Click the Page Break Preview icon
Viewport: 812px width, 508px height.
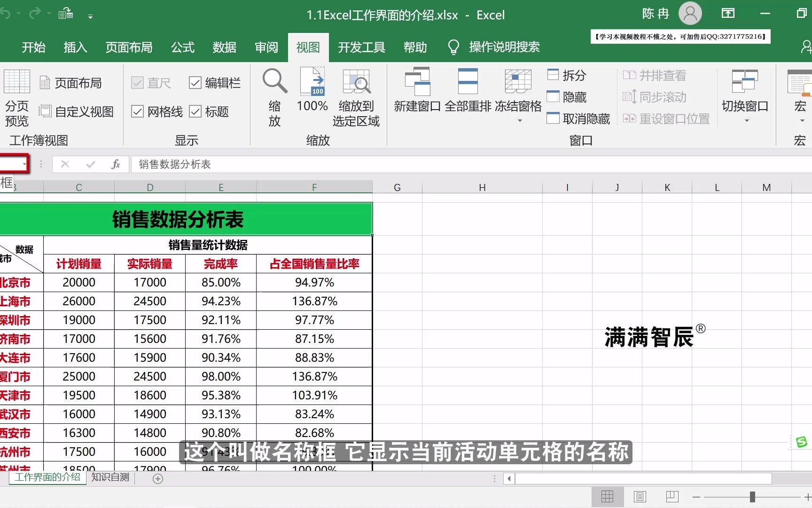tap(17, 81)
